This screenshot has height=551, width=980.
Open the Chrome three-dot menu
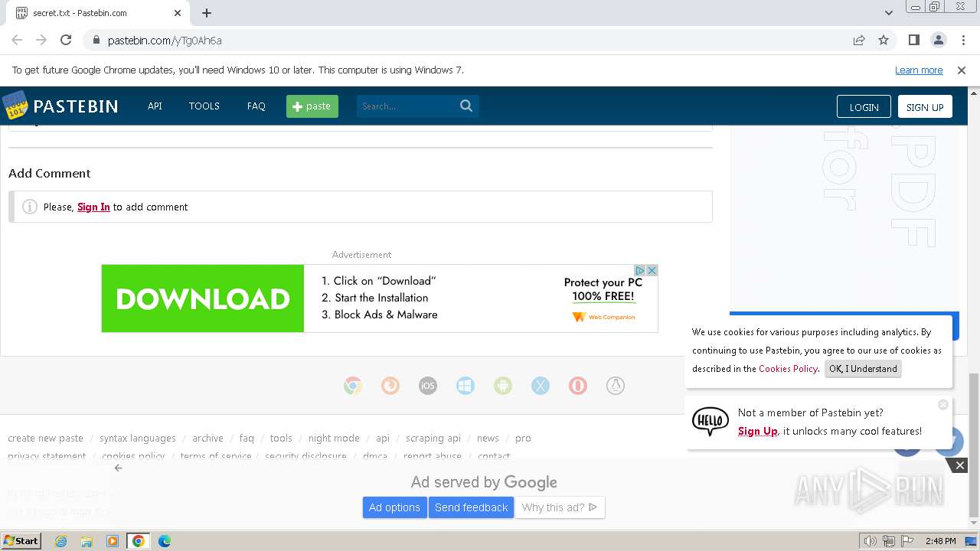(x=962, y=40)
